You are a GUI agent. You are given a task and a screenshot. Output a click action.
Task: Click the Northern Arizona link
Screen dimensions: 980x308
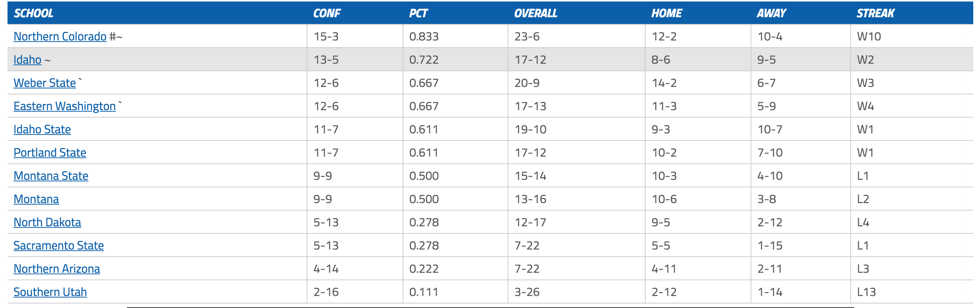pyautogui.click(x=56, y=268)
